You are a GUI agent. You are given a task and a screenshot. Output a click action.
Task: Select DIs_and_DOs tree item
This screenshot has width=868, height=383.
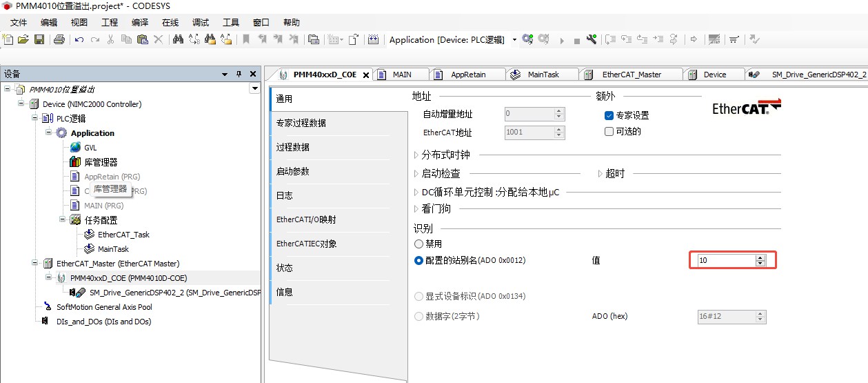click(103, 322)
